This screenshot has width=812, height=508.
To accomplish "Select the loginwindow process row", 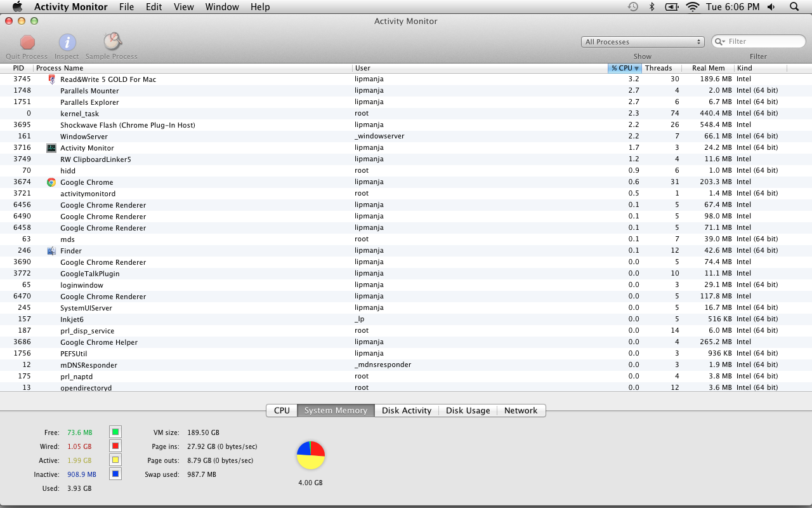I will 406,285.
